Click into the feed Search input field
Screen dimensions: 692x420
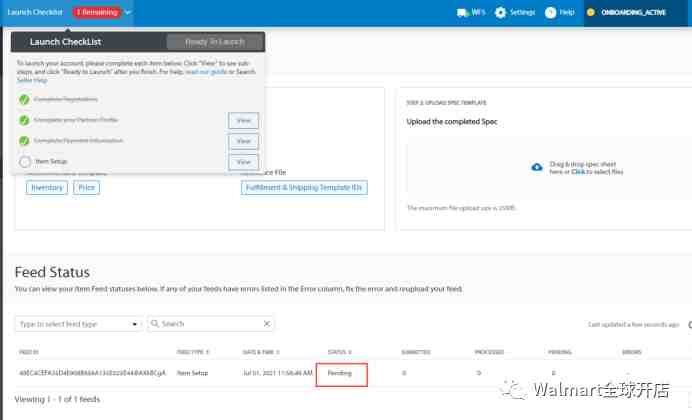(211, 324)
